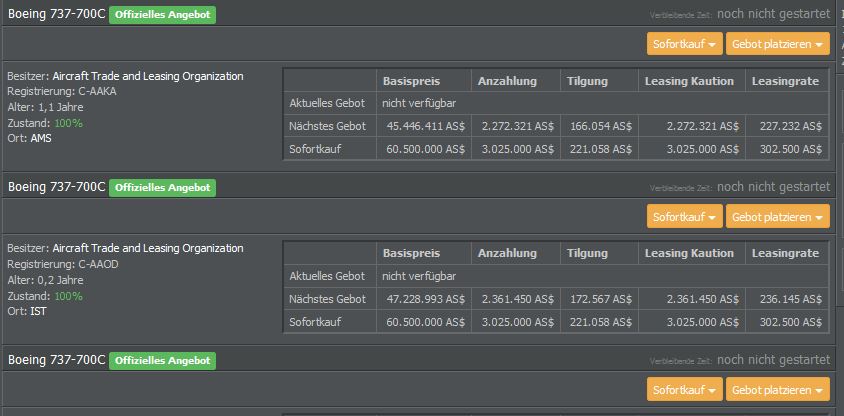Screen dimensions: 844x416
Task: Click Sofortkauf button in bottom-most listing
Action: click(x=684, y=389)
